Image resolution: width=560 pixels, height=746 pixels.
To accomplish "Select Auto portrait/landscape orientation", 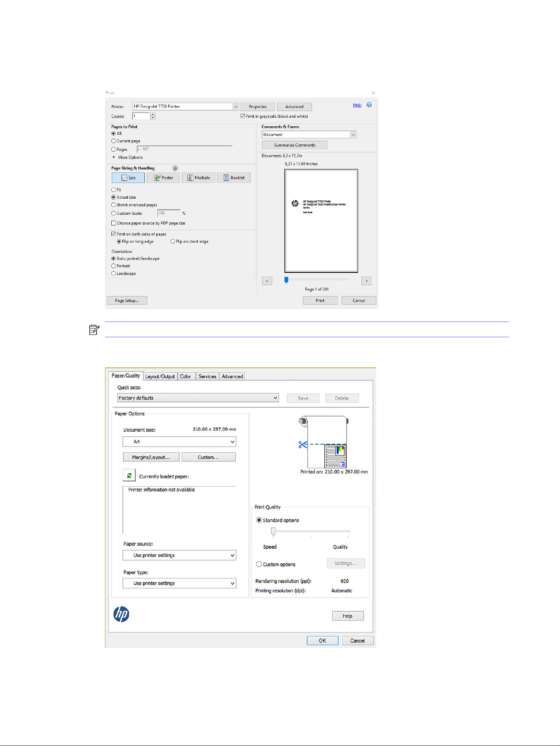I will pos(113,258).
